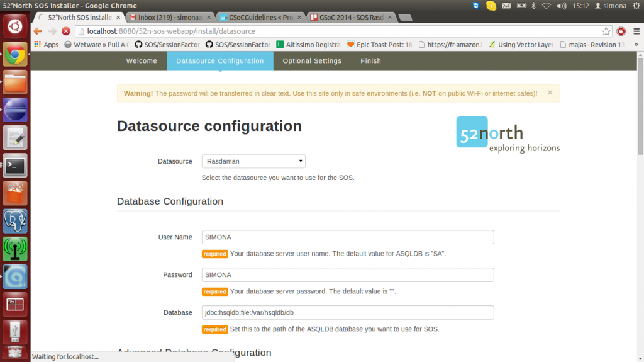This screenshot has height=362, width=644.
Task: Show more bookmarks with the chevron
Action: (x=636, y=45)
